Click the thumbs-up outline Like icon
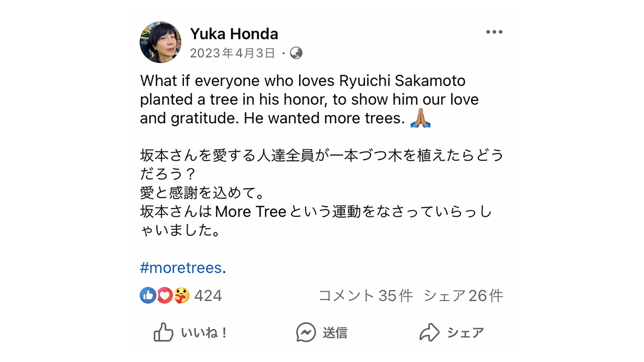Viewport: 644px width, 362px height. tap(163, 332)
